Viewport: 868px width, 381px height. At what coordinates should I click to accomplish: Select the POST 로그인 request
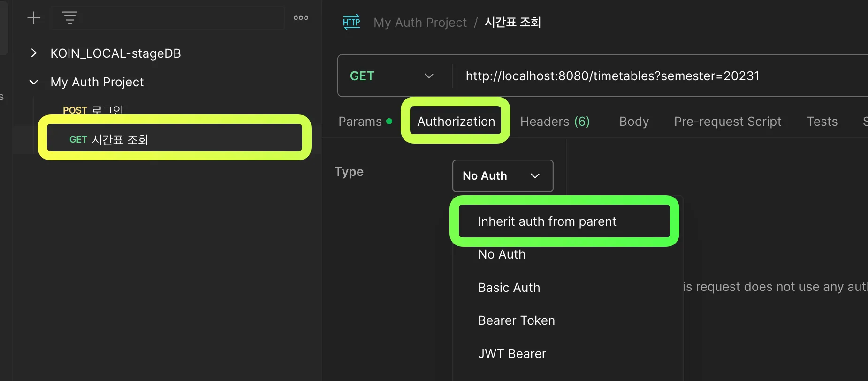93,110
